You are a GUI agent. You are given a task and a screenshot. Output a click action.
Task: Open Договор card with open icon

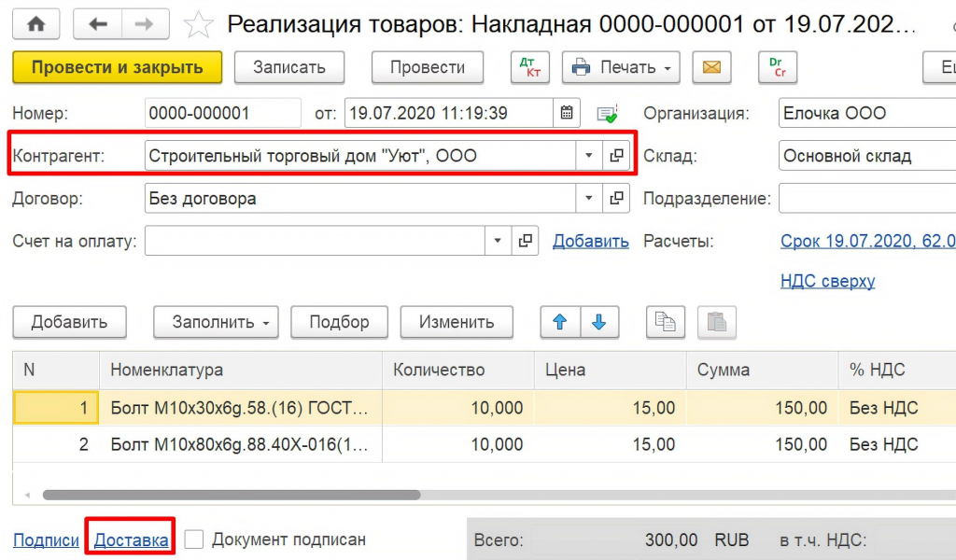click(x=616, y=199)
